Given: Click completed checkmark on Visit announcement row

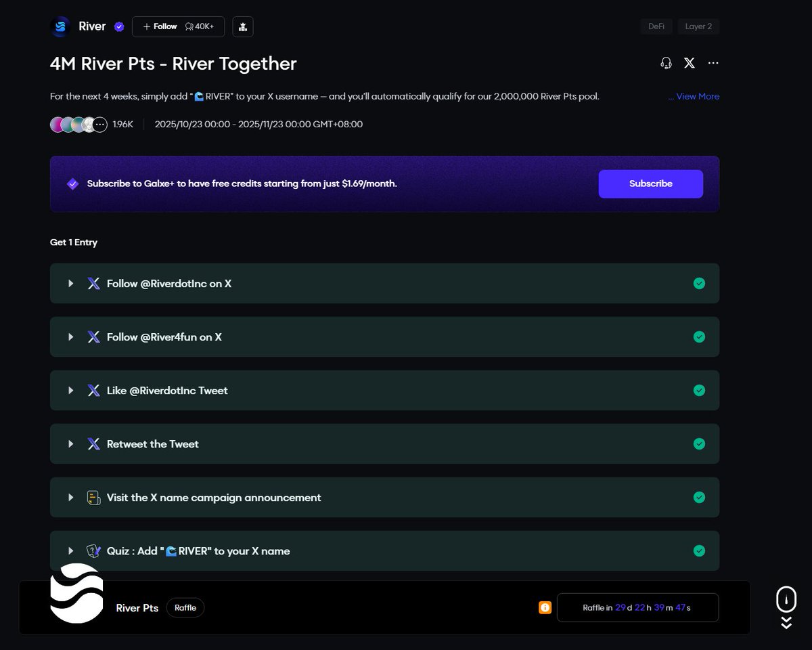Looking at the screenshot, I should pyautogui.click(x=699, y=498).
